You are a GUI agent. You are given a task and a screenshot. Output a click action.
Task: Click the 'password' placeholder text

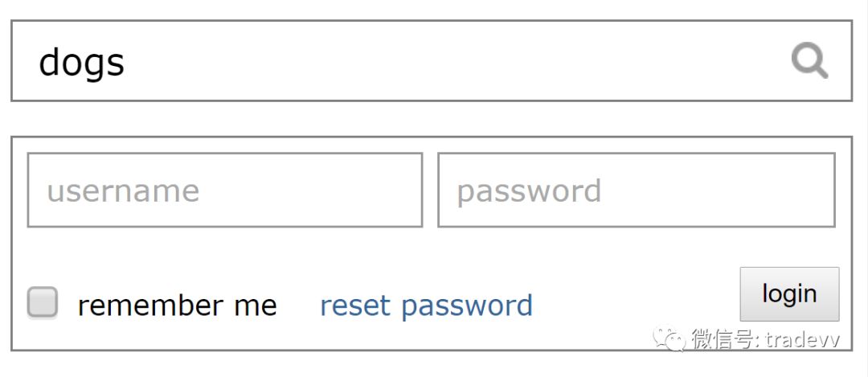[x=529, y=191]
